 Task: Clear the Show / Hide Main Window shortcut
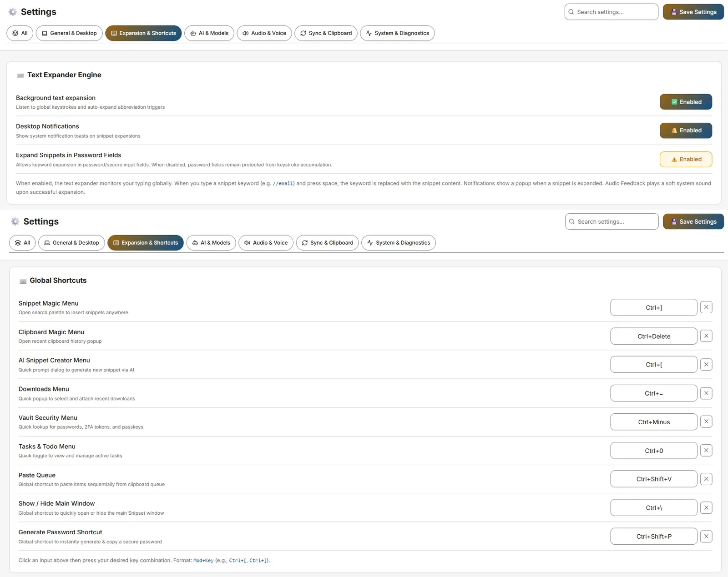(706, 508)
